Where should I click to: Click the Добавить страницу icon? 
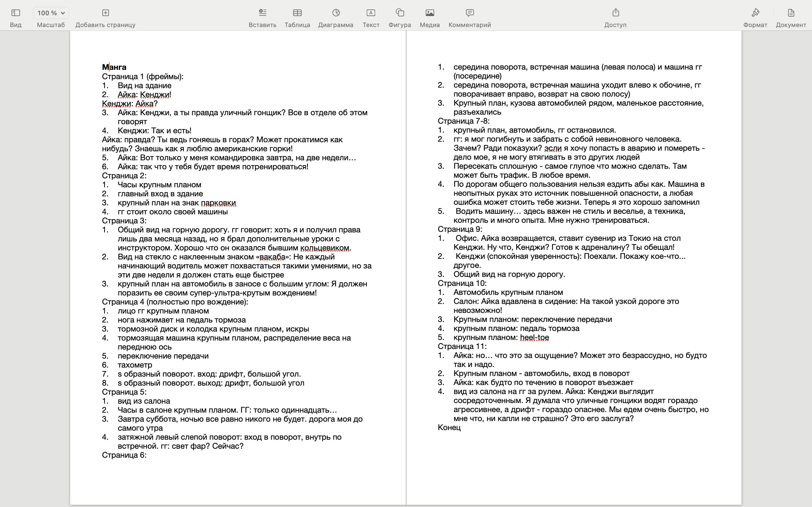[x=105, y=13]
